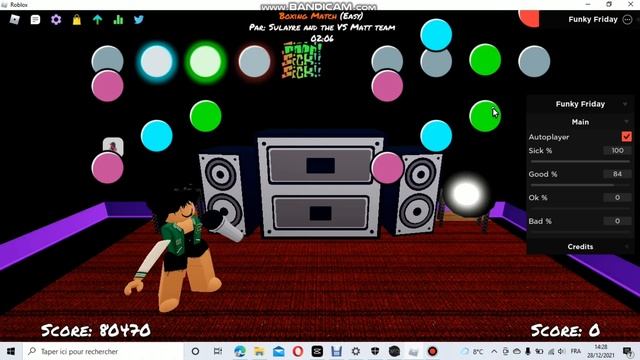
Task: Expand the Credits section arrow
Action: 627,247
